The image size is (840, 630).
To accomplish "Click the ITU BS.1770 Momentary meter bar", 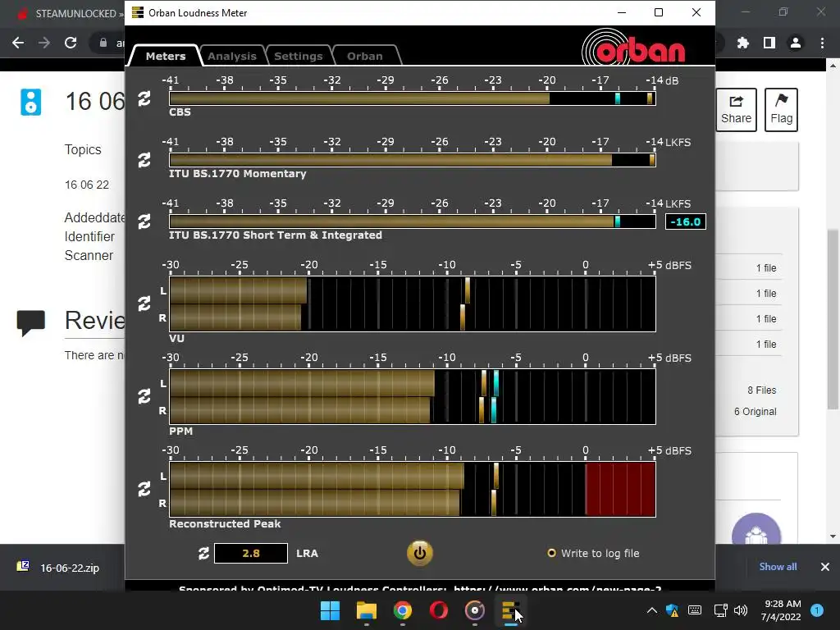I will click(x=413, y=160).
